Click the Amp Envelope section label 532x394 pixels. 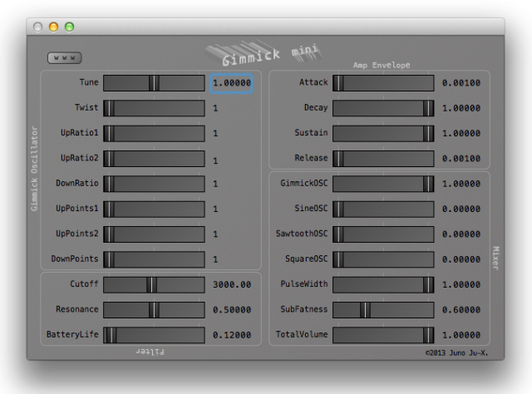coord(382,65)
